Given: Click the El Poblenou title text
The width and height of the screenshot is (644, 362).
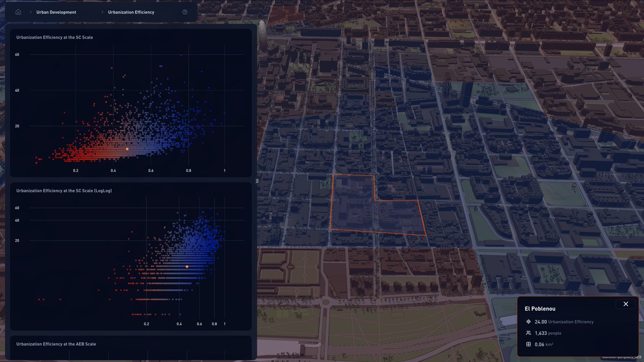Looking at the screenshot, I should coord(539,309).
